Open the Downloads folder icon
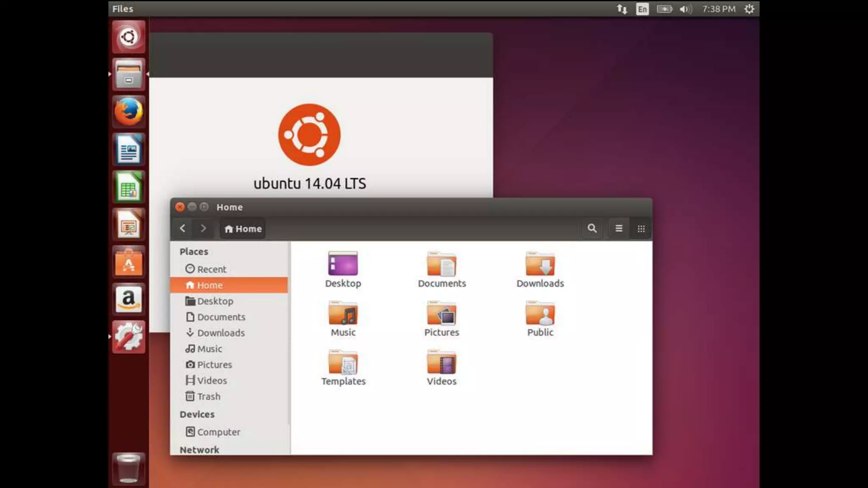Screen dimensions: 868x488 (x=540, y=264)
